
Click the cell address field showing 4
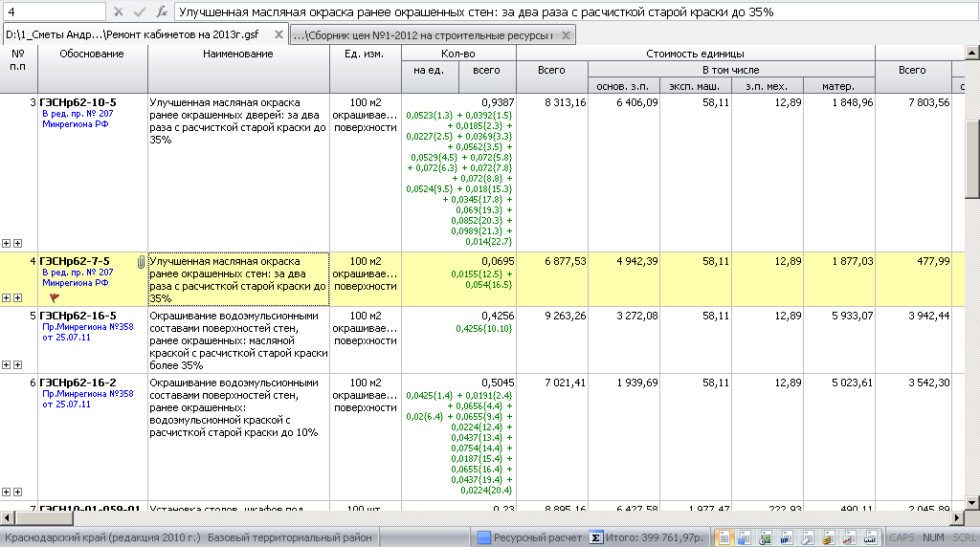pos(53,11)
